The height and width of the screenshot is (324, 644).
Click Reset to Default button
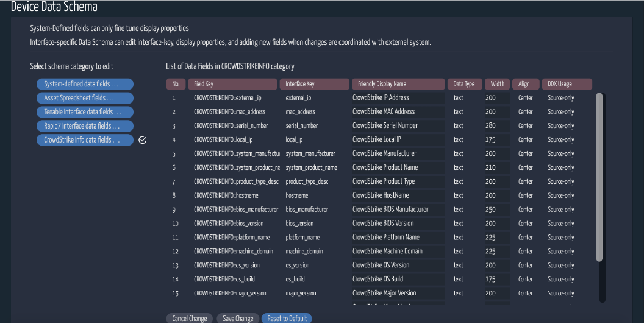[287, 319]
